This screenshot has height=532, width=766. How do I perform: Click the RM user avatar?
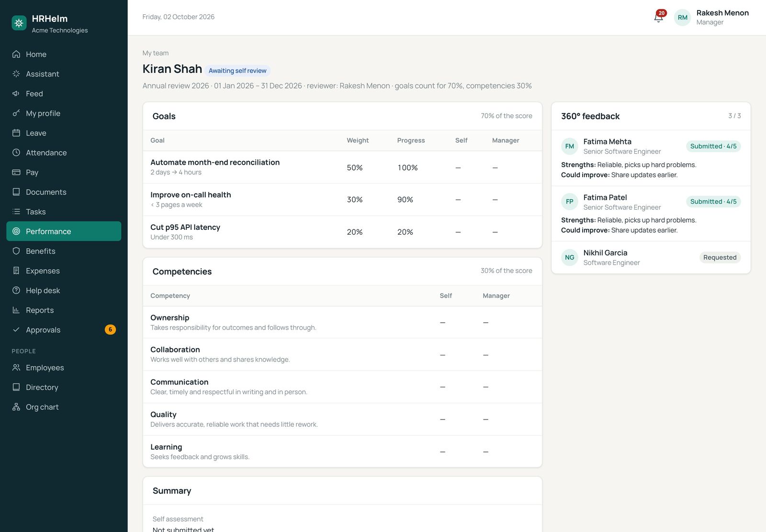pos(683,17)
